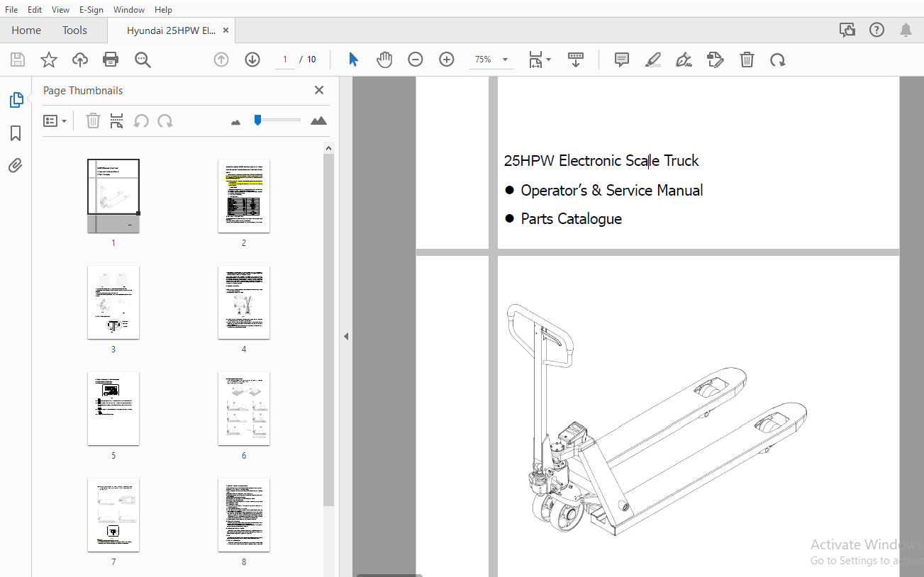Open the Edit menu
Screen dimensions: 924x577
point(35,10)
